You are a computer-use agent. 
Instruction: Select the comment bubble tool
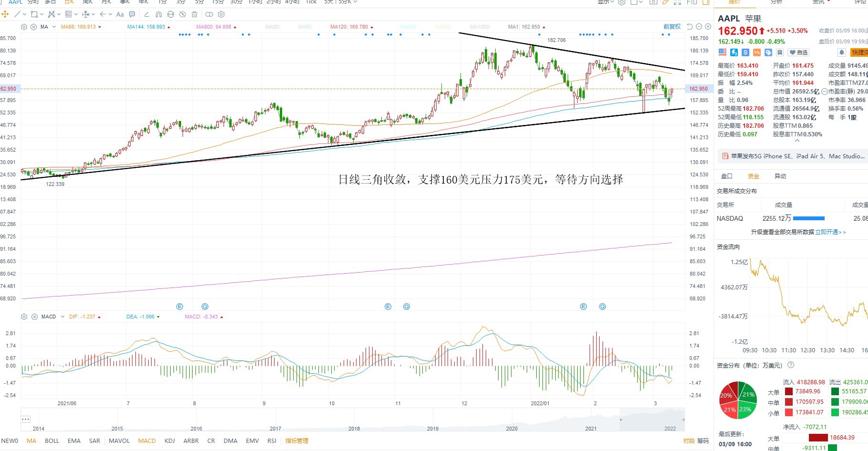132,14
